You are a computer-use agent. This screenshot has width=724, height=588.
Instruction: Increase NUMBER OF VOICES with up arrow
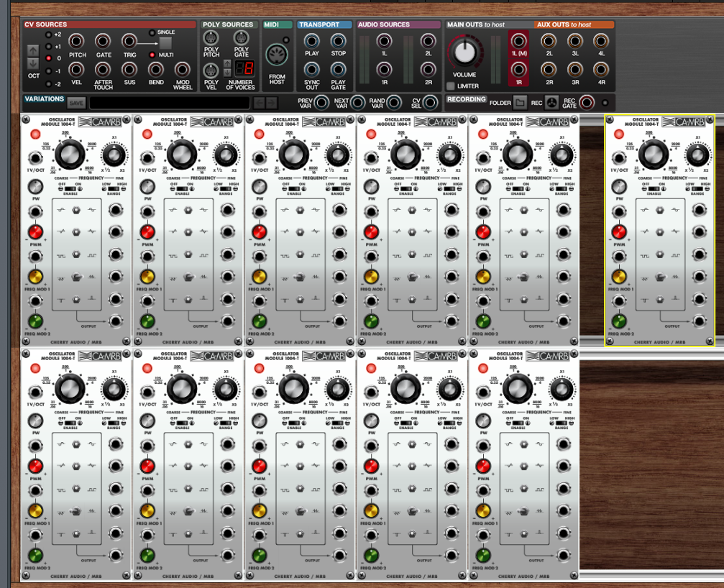click(x=227, y=64)
